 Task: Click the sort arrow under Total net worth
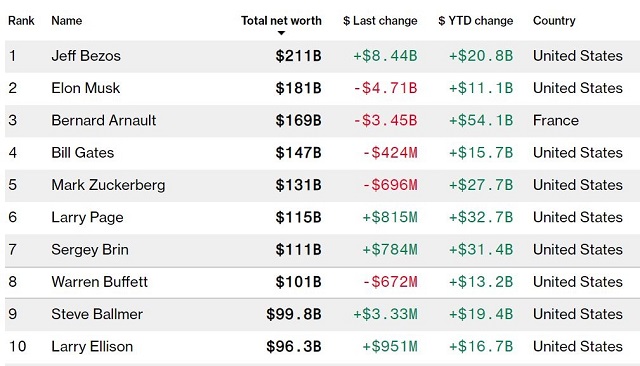point(281,33)
